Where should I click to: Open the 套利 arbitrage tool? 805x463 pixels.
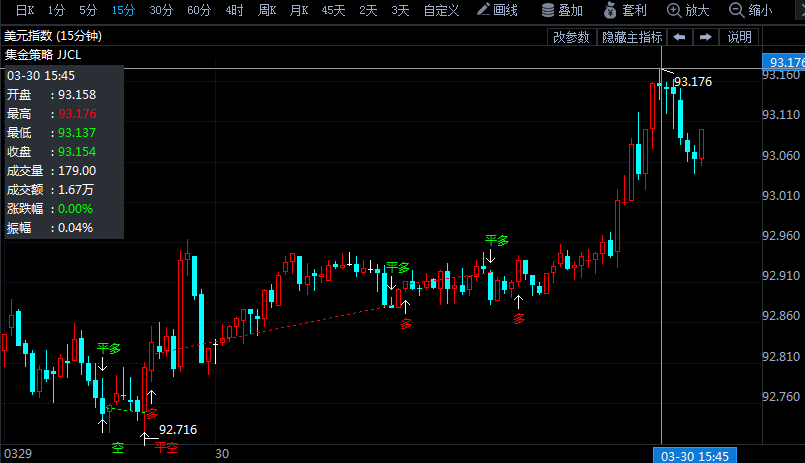pos(625,10)
